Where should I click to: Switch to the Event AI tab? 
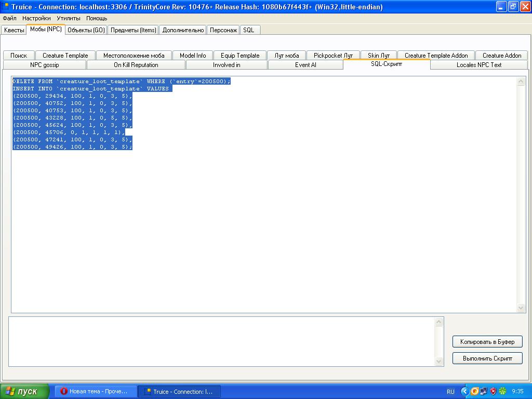coord(305,65)
